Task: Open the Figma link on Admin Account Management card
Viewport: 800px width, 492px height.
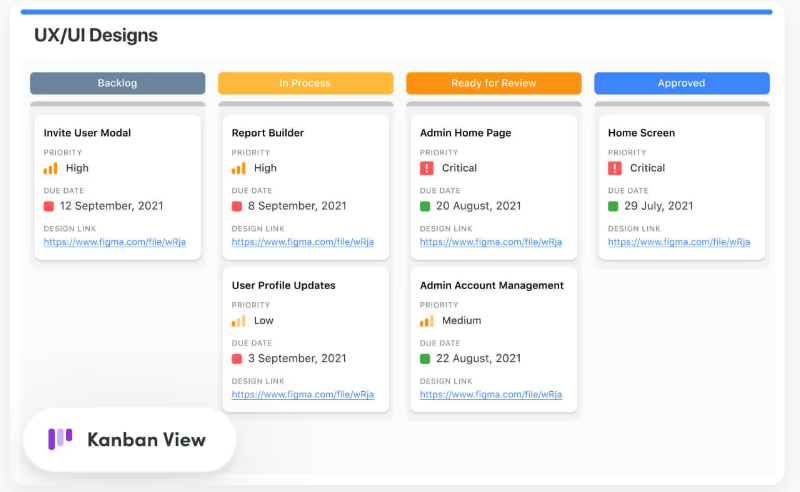Action: [x=491, y=395]
